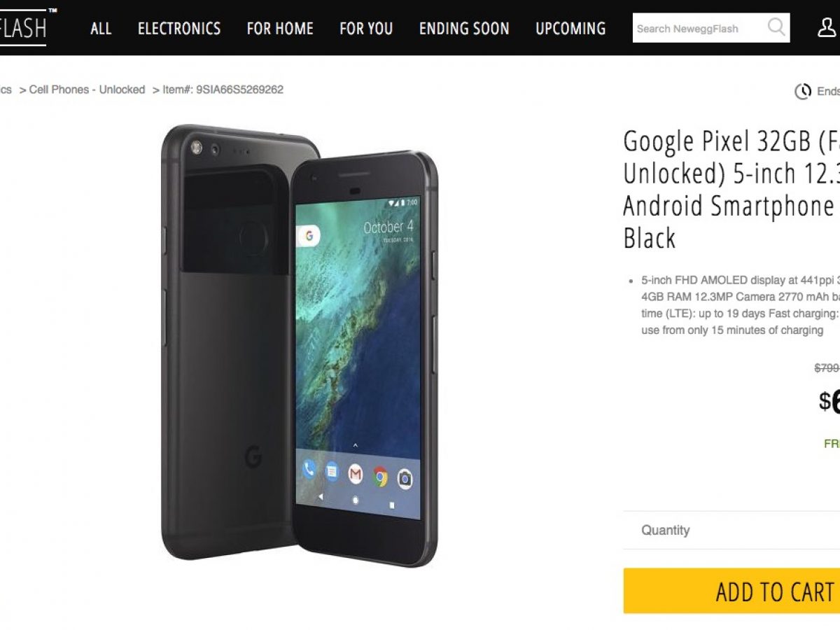Focus the Search NeweggFlash field
The width and height of the screenshot is (840, 630).
pyautogui.click(x=699, y=28)
